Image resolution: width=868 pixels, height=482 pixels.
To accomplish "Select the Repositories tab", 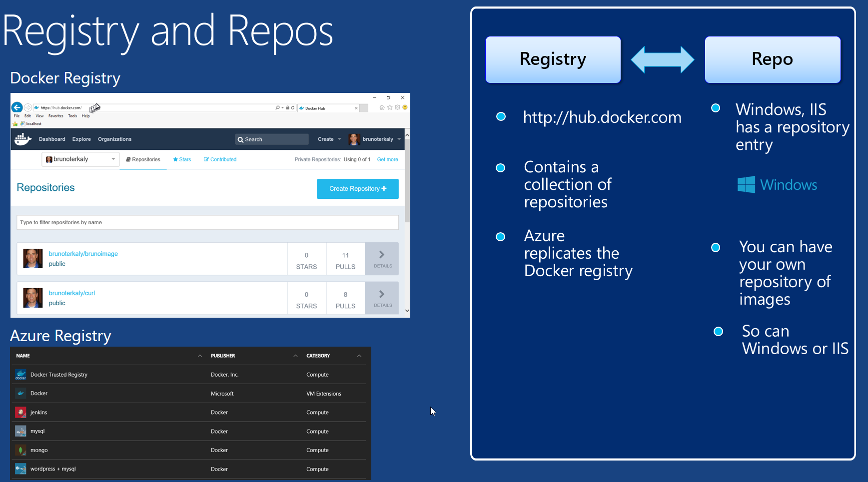I will coord(143,160).
